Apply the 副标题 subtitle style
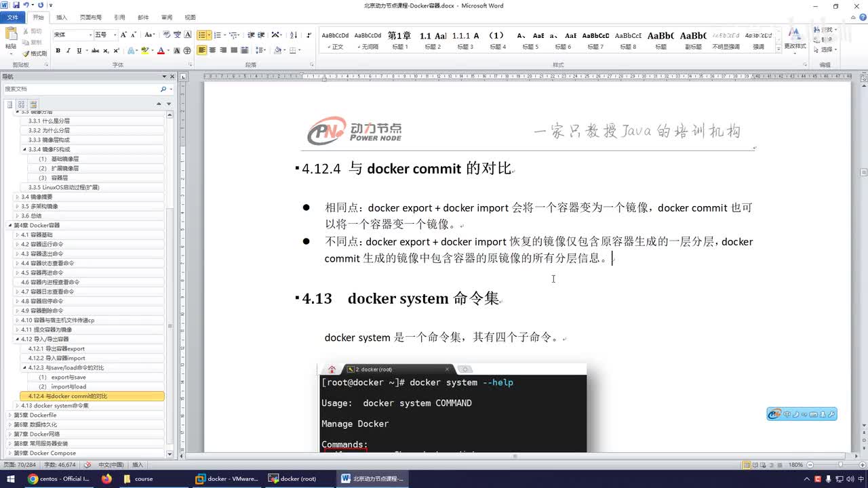Viewport: 868px width, 488px height. click(693, 41)
